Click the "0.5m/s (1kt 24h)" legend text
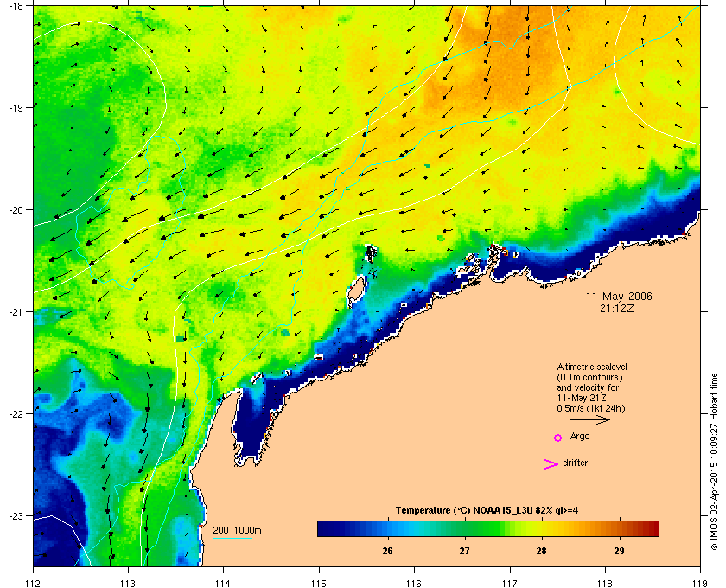Image resolution: width=726 pixels, height=588 pixels. [591, 409]
